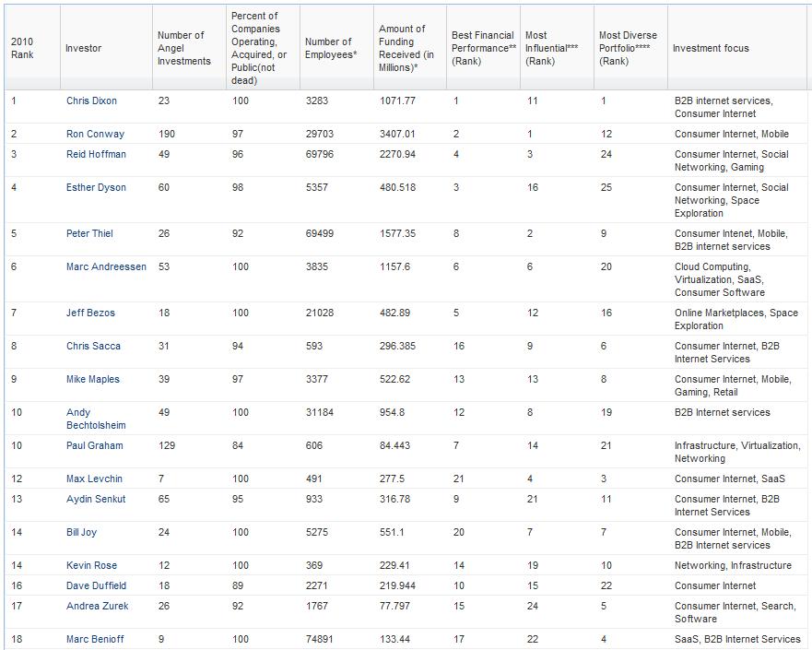Click 'Infrastructure, Virtualization, Networking' text
This screenshot has height=650, width=812.
737,452
